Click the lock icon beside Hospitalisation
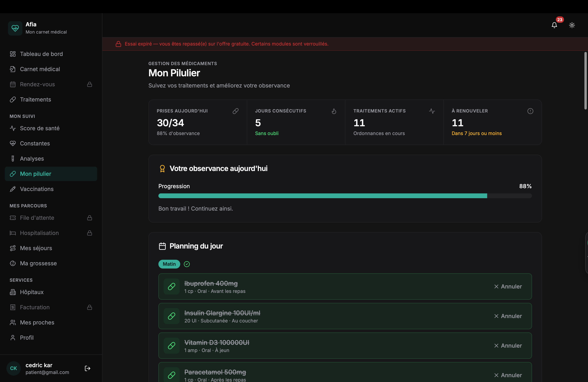Viewport: 588px width, 382px height. coord(90,233)
